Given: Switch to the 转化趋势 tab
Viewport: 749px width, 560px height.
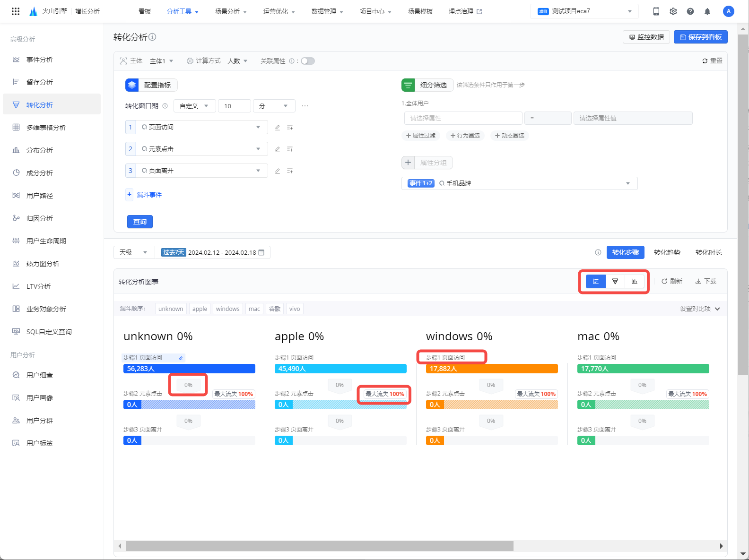Looking at the screenshot, I should tap(667, 252).
